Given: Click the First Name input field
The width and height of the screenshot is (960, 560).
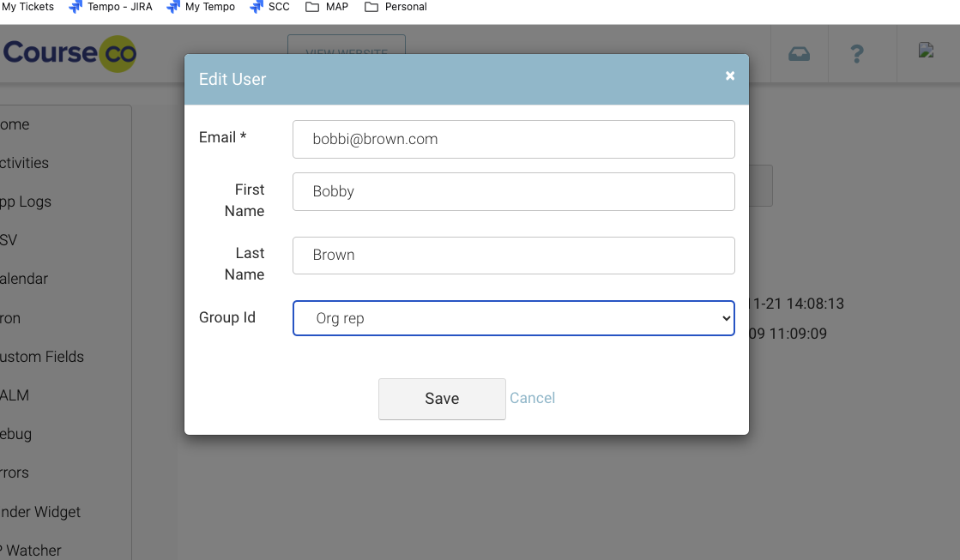Looking at the screenshot, I should click(513, 191).
